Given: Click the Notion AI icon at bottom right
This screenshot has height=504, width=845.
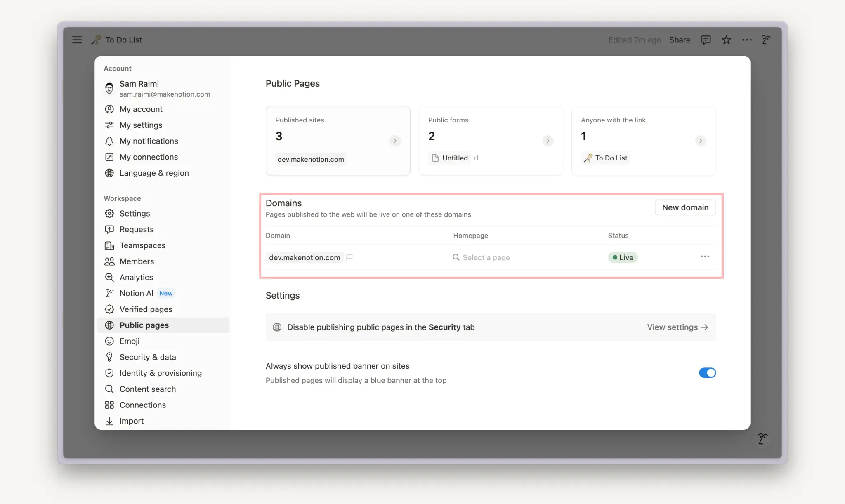Looking at the screenshot, I should [x=762, y=439].
